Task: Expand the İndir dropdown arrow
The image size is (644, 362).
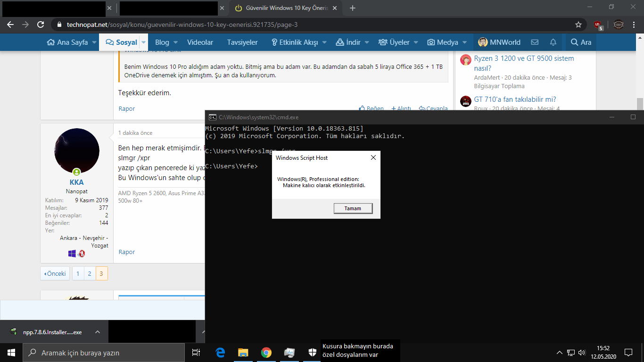Action: (x=367, y=42)
